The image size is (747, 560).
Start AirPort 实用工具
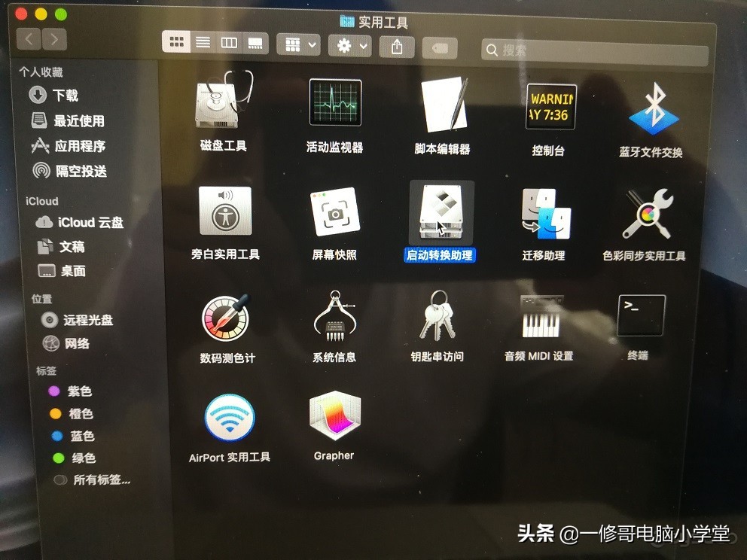230,418
